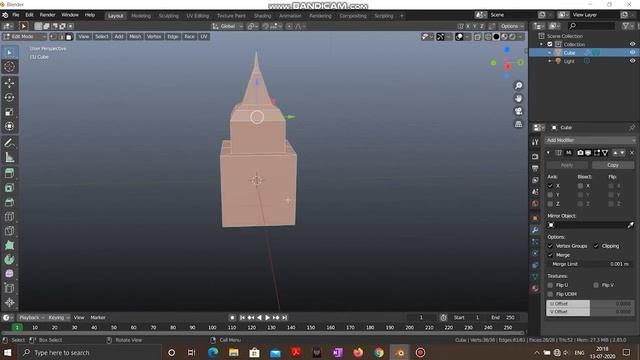This screenshot has height=360, width=640.
Task: Jump to the timeline end frame
Action: tap(285, 318)
